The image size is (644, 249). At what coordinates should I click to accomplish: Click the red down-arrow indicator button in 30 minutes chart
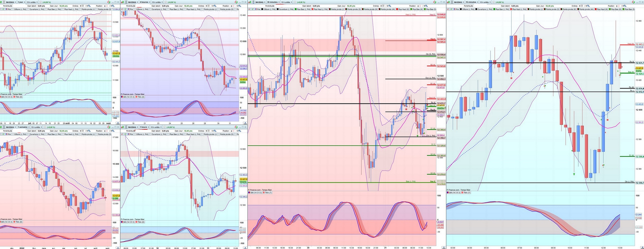click(249, 9)
